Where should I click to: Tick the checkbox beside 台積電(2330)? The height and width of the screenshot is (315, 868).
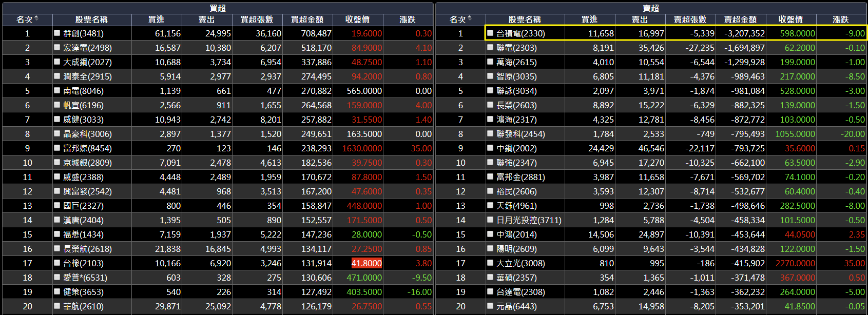tap(490, 33)
